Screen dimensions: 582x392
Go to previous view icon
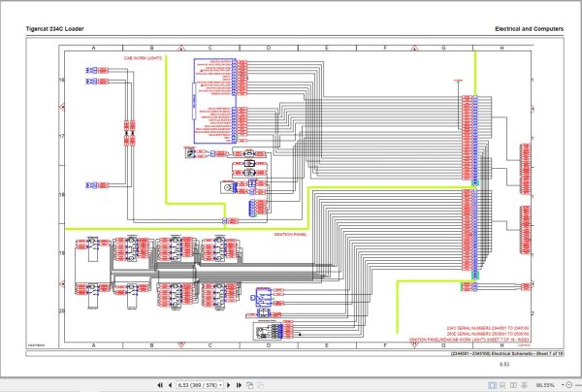[250, 385]
